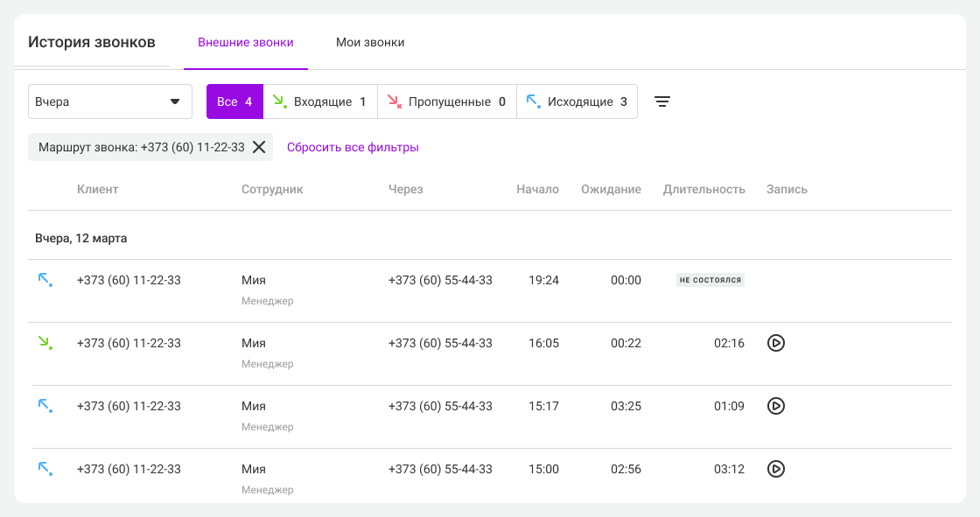Click outgoing call arrow icon at 19:24
The height and width of the screenshot is (517, 980).
tap(45, 280)
